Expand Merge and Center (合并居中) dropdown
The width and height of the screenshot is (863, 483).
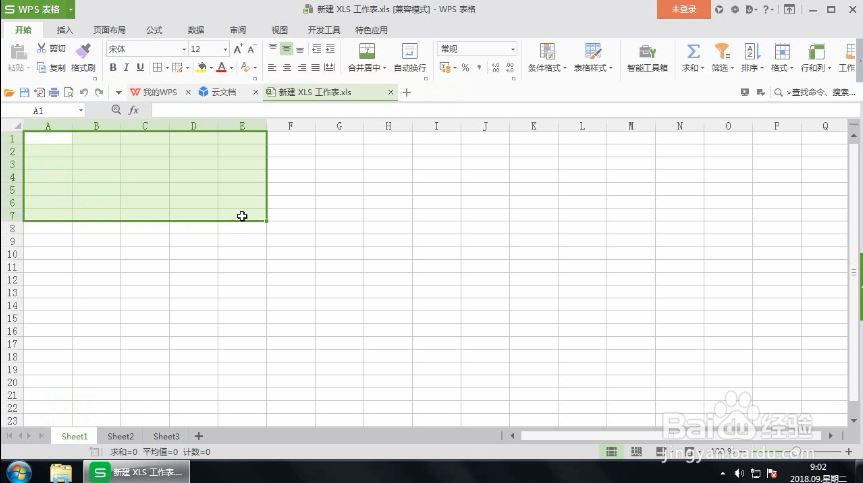pos(384,68)
